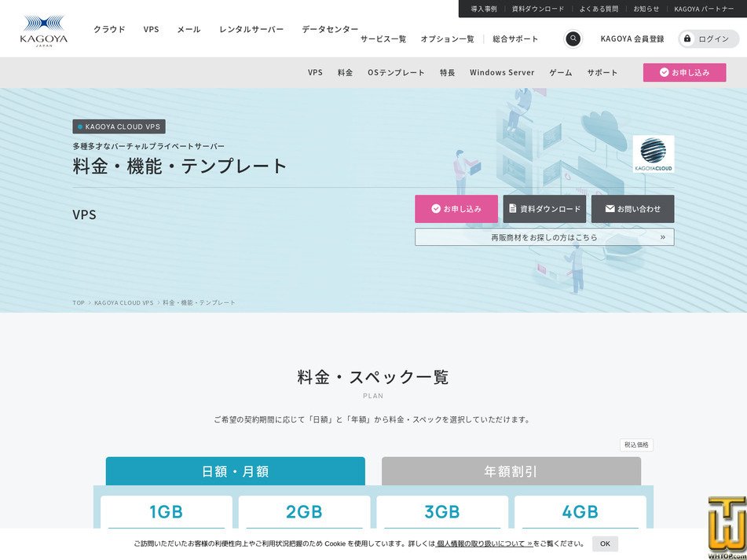Screen dimensions: 747x560
Task: Go to サービス一覧
Action: pos(383,39)
